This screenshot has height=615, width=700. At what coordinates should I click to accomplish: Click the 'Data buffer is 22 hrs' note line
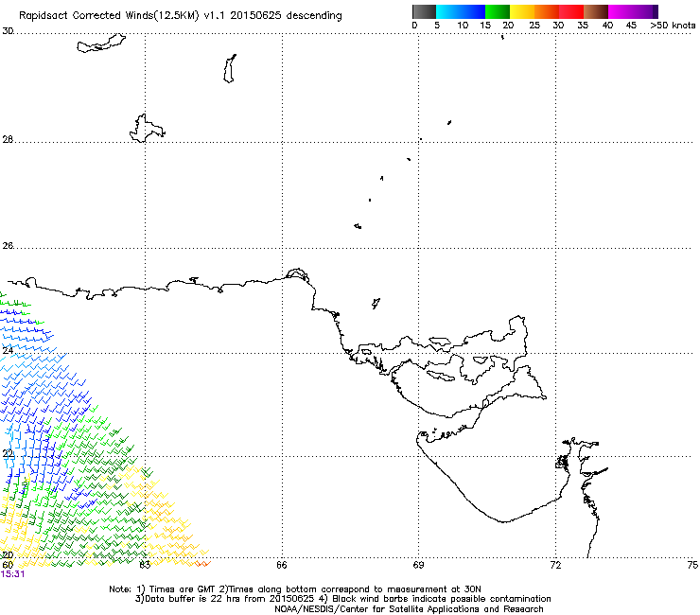coord(342,599)
